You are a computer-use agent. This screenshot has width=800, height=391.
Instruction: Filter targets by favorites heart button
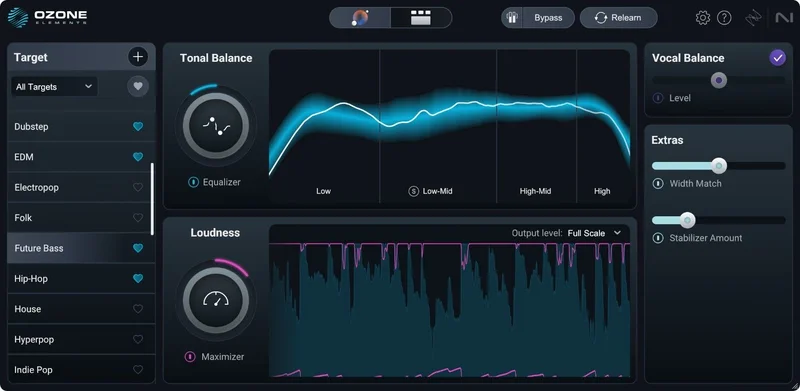click(138, 86)
